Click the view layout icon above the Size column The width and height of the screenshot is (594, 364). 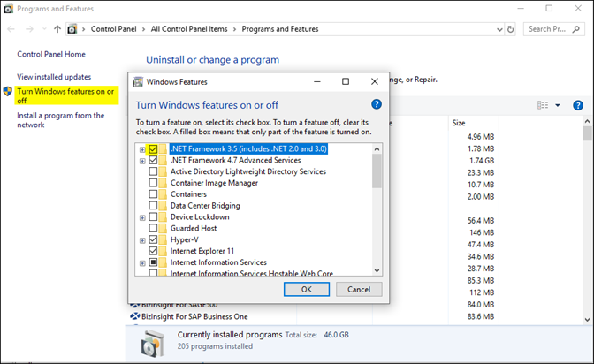pos(544,105)
